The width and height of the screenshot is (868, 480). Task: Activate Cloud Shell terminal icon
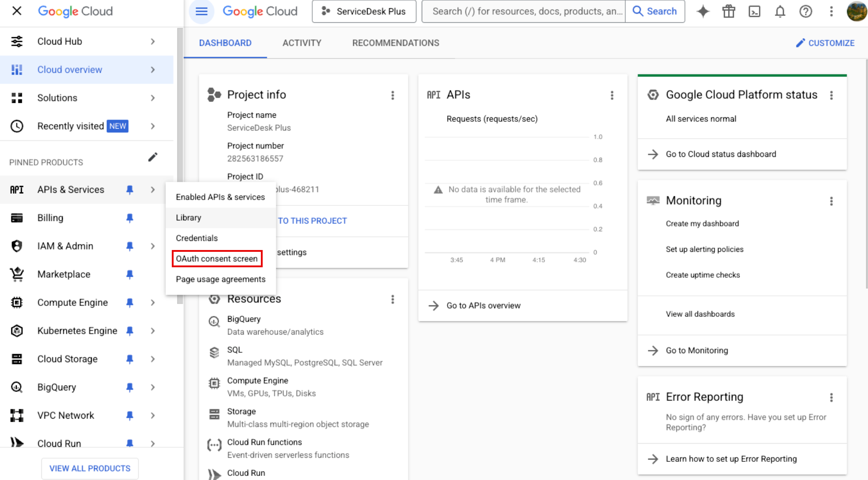coord(754,11)
